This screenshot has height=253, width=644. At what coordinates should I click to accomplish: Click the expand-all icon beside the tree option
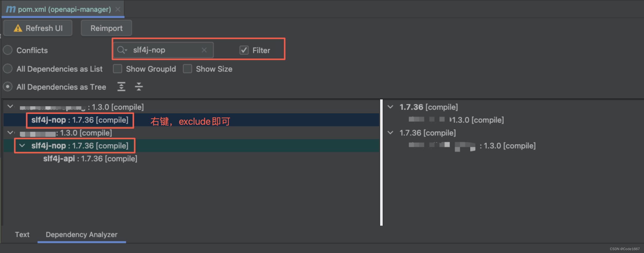pyautogui.click(x=121, y=87)
